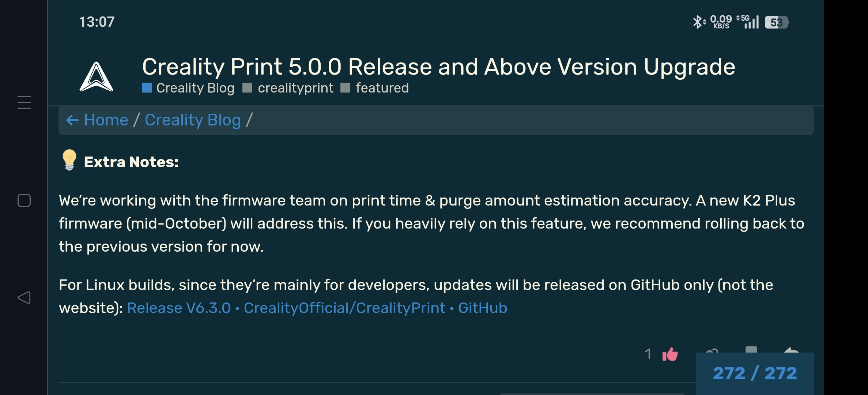Copy the post link via the chain icon
The height and width of the screenshot is (395, 868).
(x=712, y=350)
